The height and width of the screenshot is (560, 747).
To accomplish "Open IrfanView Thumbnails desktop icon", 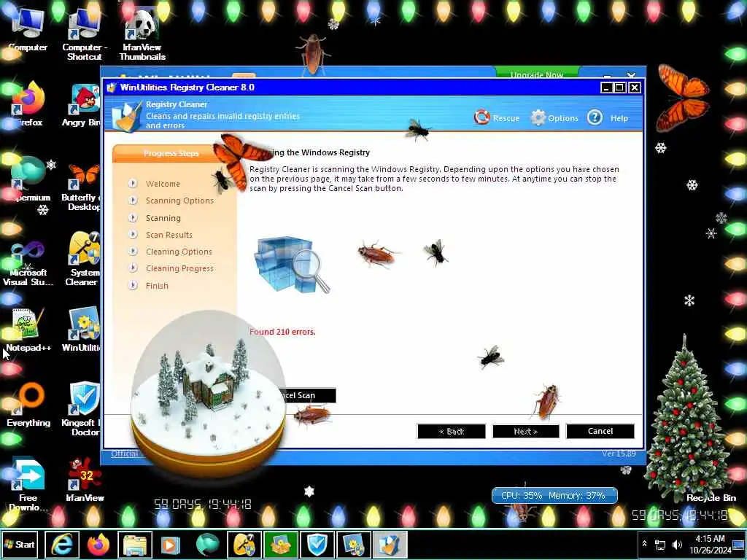I will click(142, 36).
